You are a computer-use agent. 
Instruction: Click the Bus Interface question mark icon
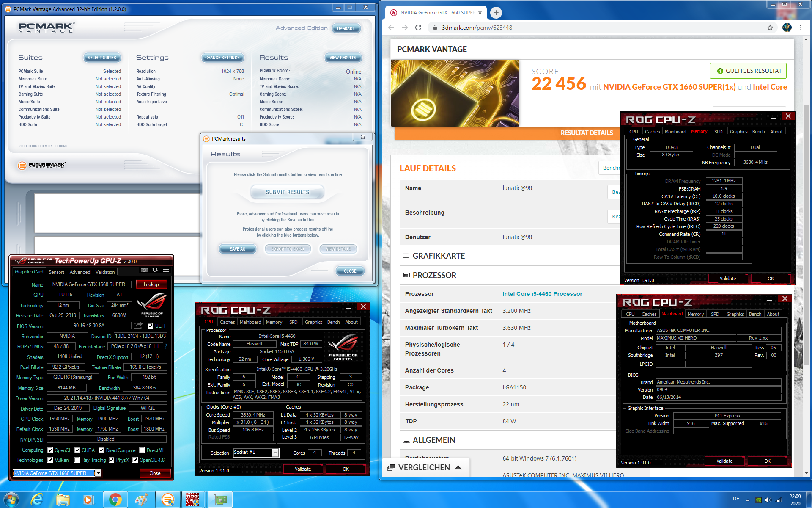(x=166, y=346)
